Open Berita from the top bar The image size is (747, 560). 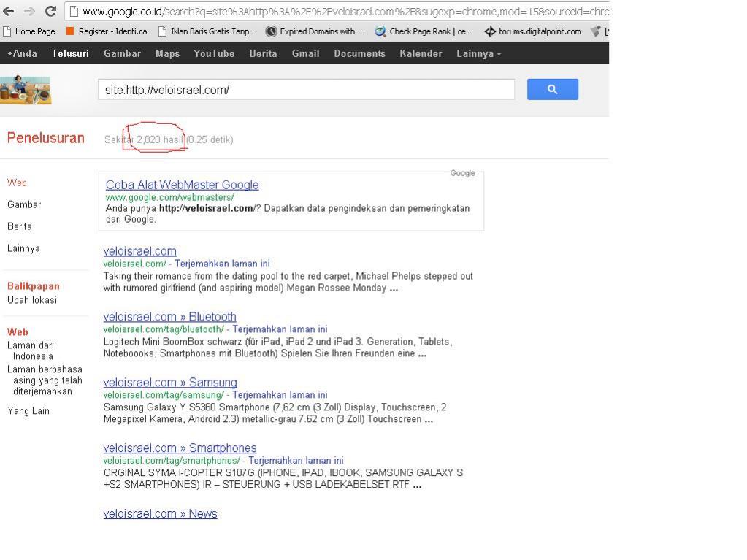[x=263, y=53]
